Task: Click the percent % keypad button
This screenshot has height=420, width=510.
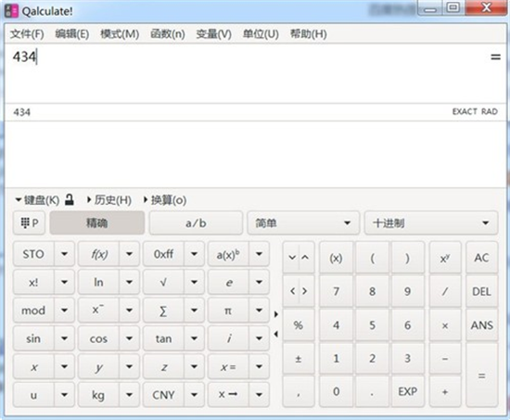Action: tap(299, 325)
